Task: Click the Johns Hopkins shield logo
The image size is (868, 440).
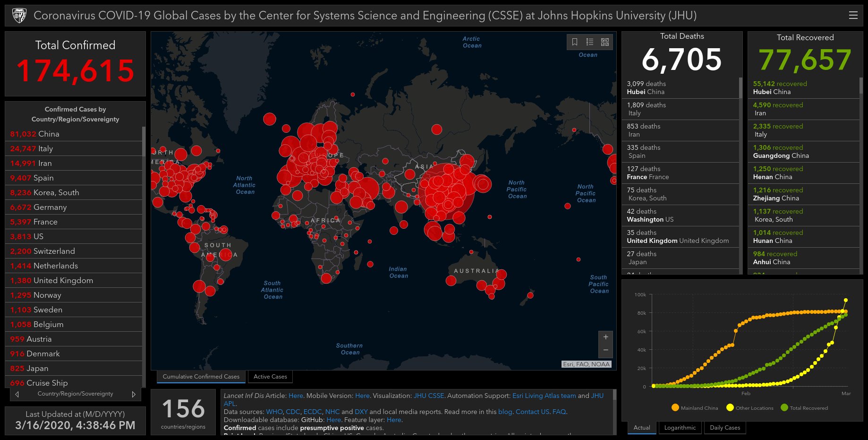Action: pyautogui.click(x=19, y=16)
